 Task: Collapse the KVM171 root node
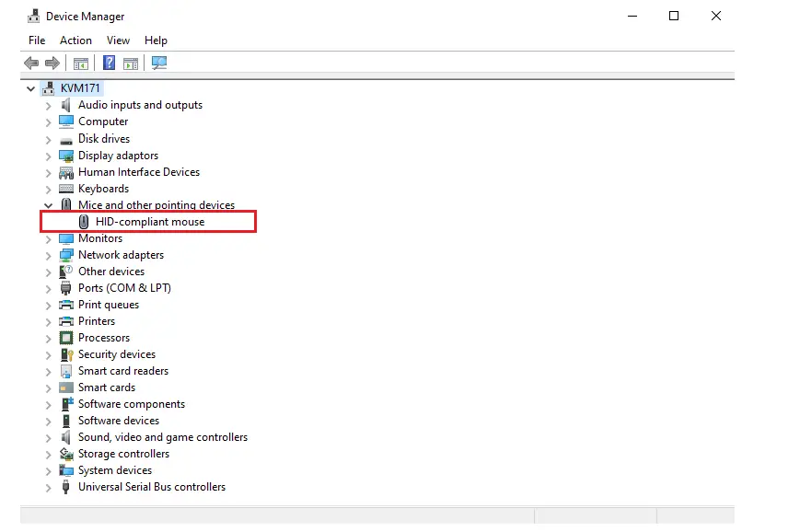pos(30,87)
